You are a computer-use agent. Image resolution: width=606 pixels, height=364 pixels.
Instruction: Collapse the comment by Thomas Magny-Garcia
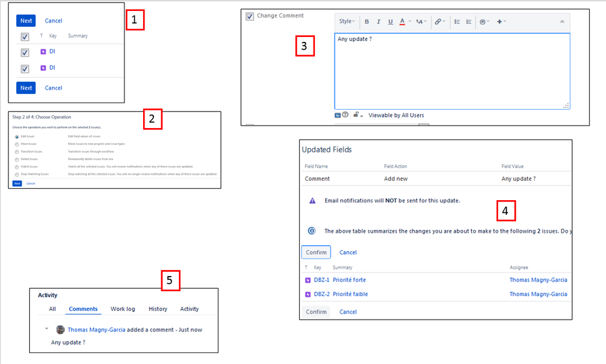coord(47,329)
